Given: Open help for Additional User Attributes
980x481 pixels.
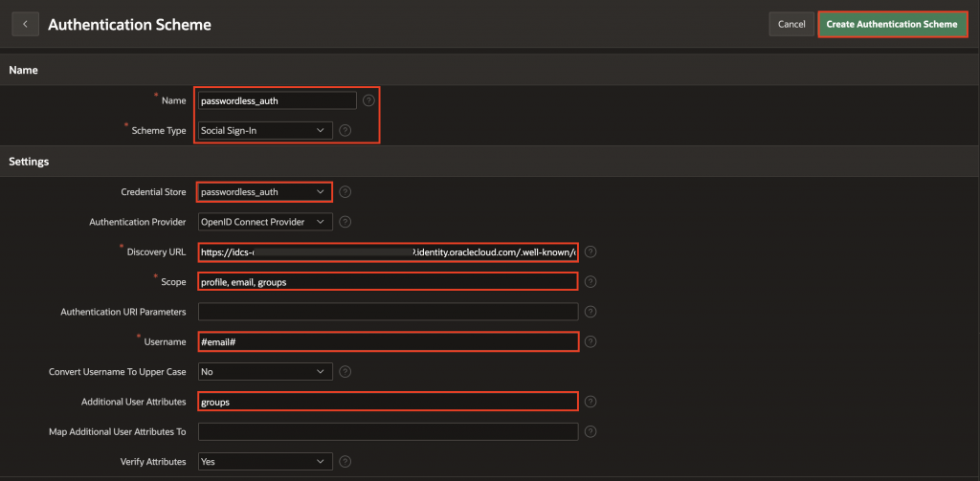Looking at the screenshot, I should point(590,402).
